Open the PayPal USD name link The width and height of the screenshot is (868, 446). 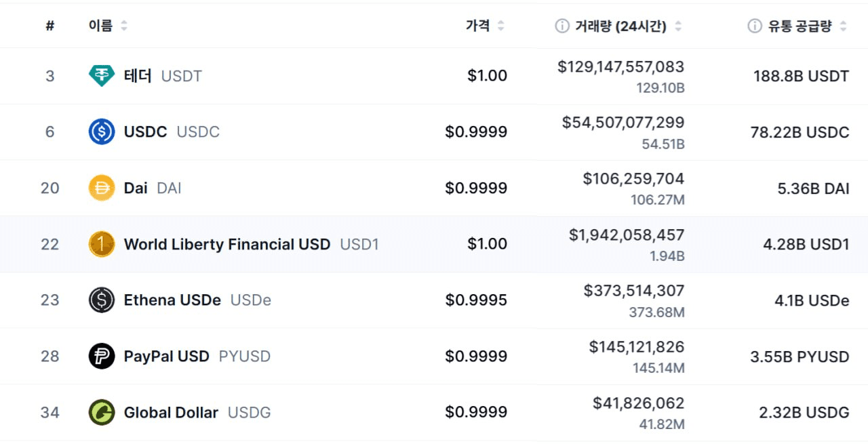tap(166, 356)
